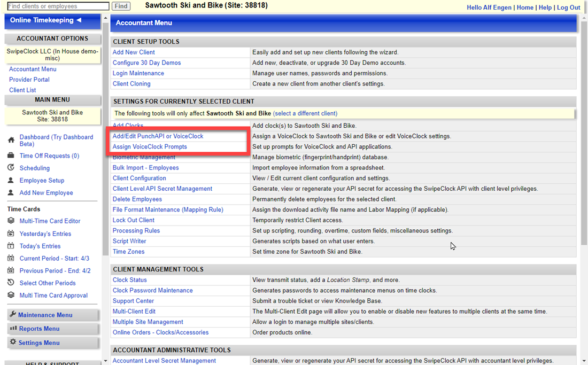Click Delete Employees link

coord(137,199)
